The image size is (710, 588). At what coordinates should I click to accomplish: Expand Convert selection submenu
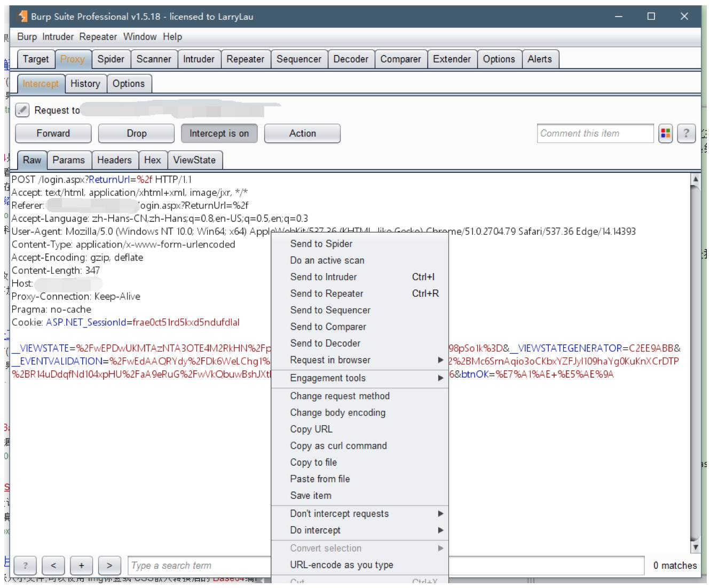360,548
